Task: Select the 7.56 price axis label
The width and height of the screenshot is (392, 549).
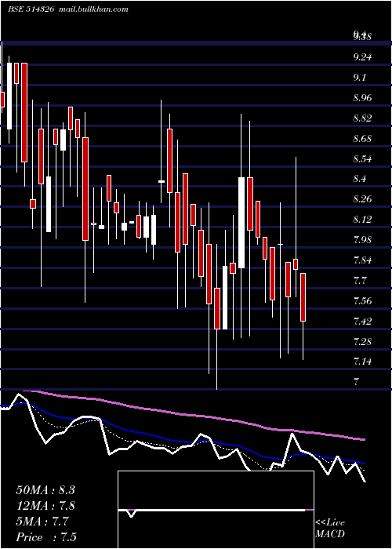Action: pos(362,300)
